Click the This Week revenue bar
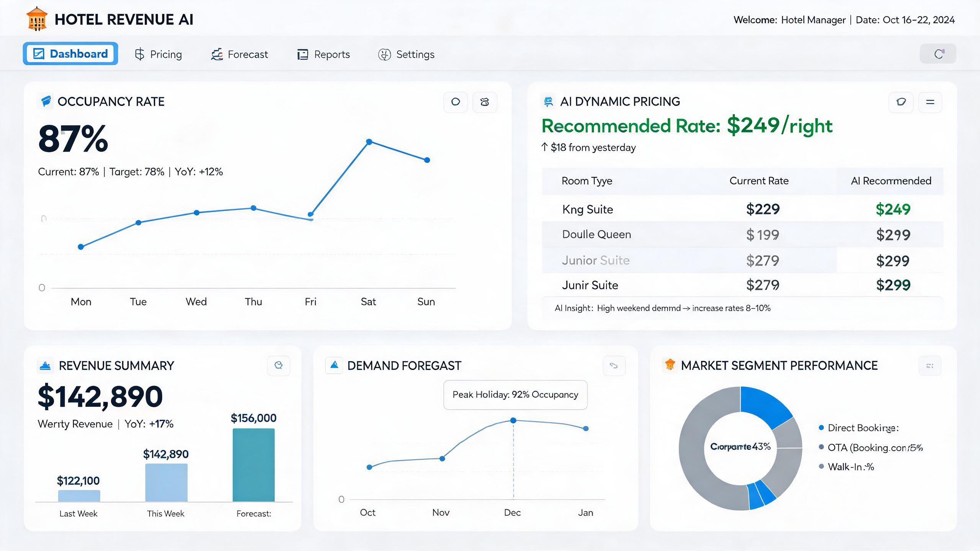 tap(167, 483)
